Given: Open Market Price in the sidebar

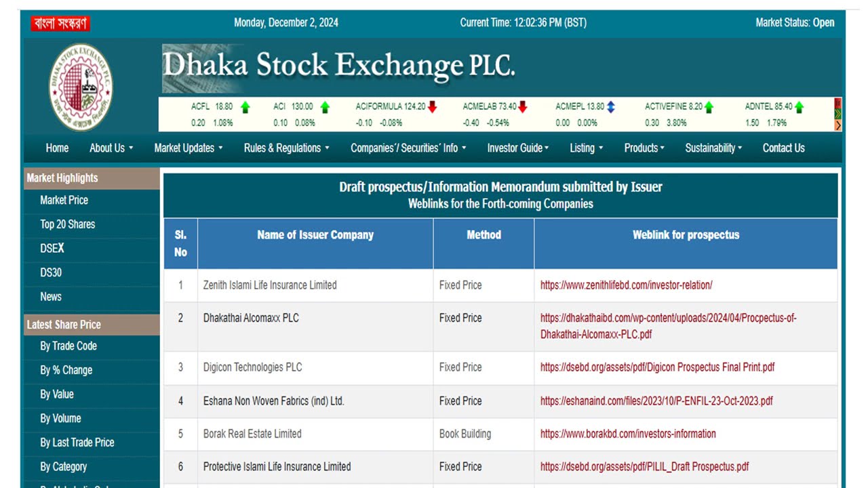Looking at the screenshot, I should pos(64,200).
